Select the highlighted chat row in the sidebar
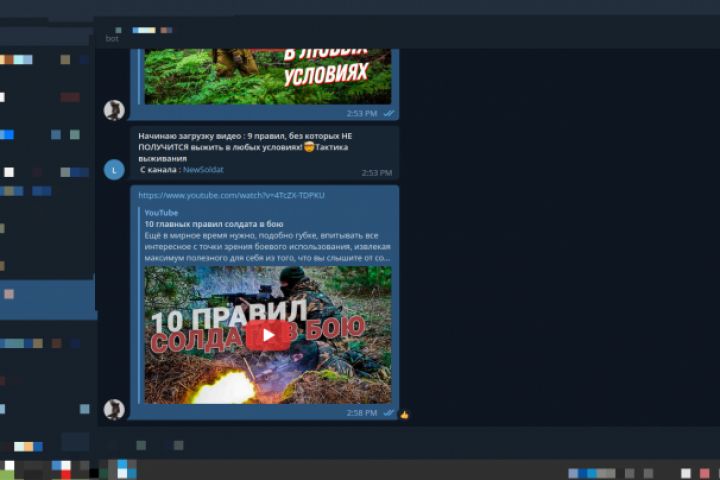Image resolution: width=720 pixels, height=480 pixels. coord(48,299)
